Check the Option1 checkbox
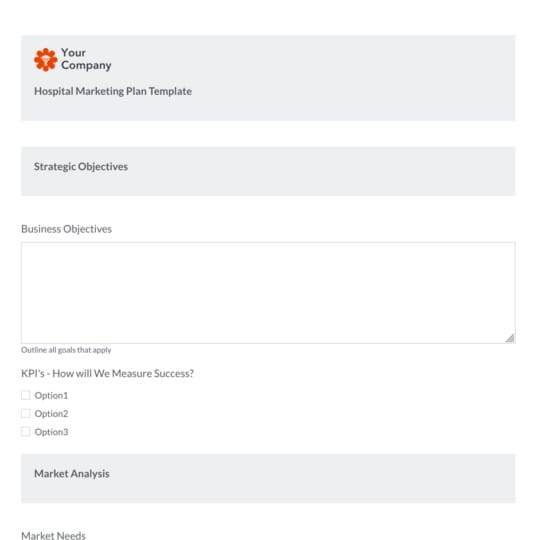542x540 pixels. click(x=26, y=395)
